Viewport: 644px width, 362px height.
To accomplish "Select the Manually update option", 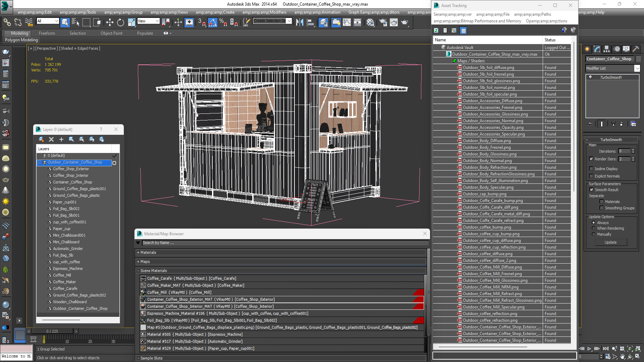I will [593, 234].
